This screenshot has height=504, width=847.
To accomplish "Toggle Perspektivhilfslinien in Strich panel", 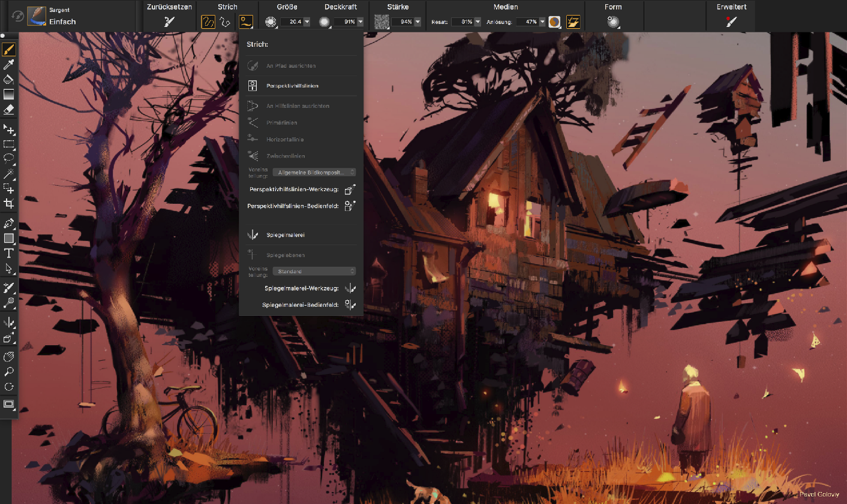I will click(x=292, y=86).
